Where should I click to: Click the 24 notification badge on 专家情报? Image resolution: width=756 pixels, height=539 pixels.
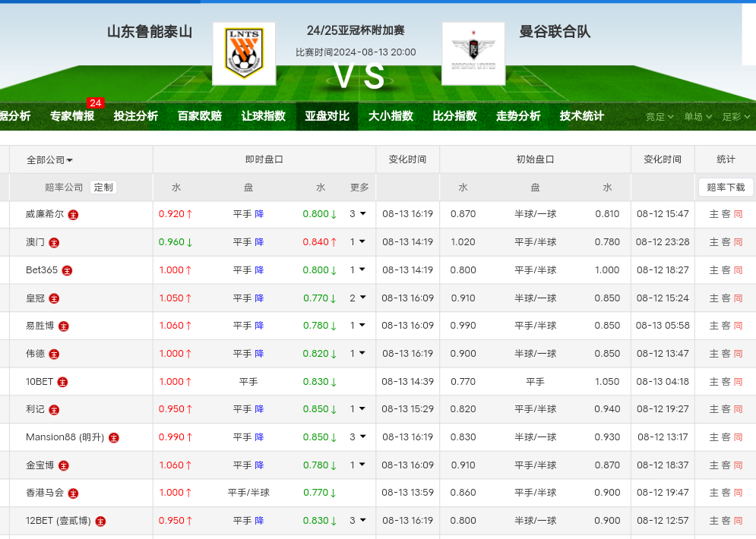(96, 102)
